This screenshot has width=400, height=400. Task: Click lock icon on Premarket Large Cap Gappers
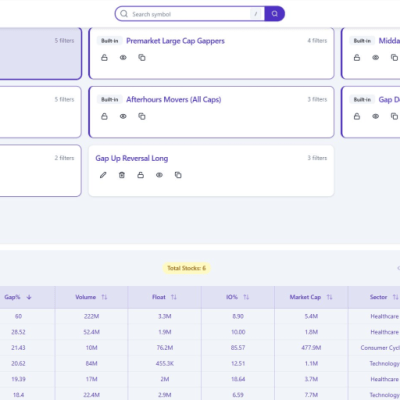pos(104,57)
